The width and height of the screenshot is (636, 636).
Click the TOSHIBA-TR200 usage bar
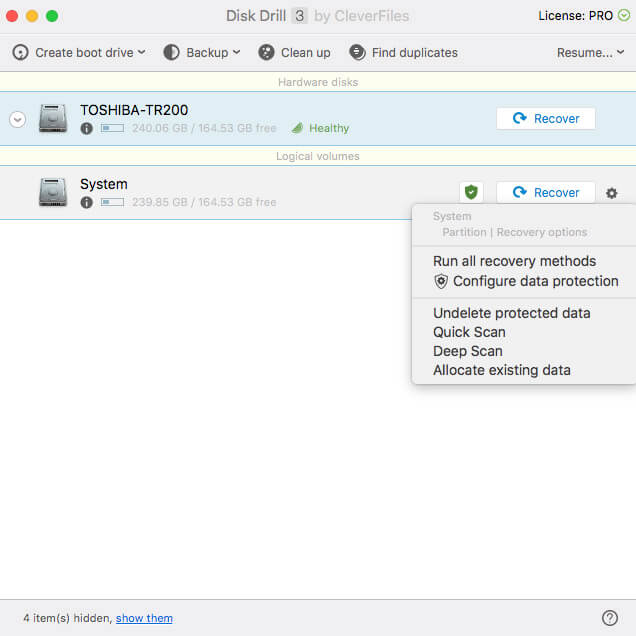[x=112, y=128]
